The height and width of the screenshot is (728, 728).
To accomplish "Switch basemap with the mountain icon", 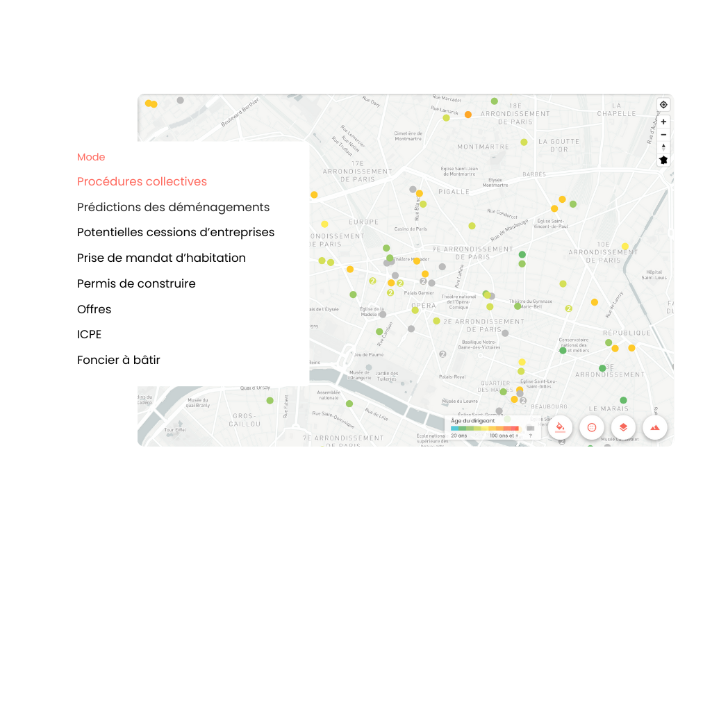I will tap(654, 428).
